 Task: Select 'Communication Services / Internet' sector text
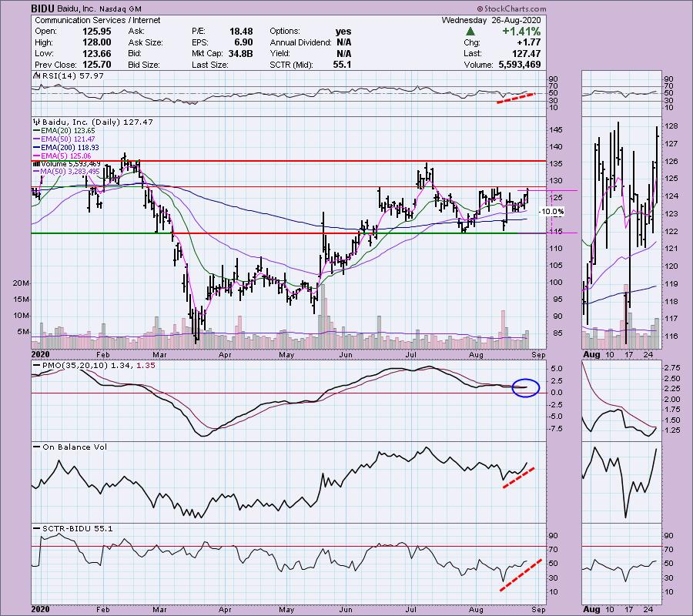click(x=98, y=20)
